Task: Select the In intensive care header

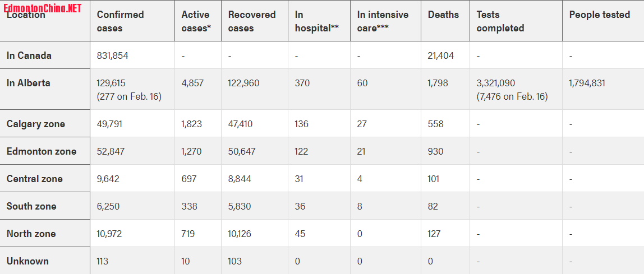Action: point(383,21)
